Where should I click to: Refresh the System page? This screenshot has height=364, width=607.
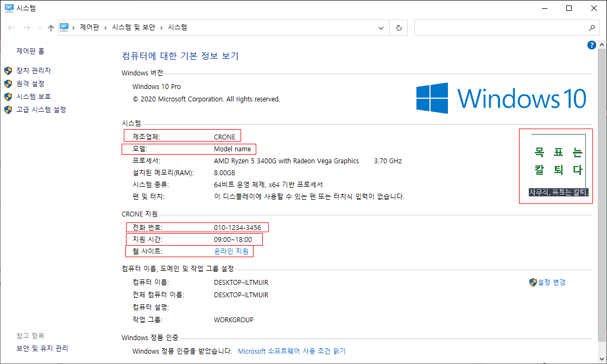pyautogui.click(x=399, y=28)
